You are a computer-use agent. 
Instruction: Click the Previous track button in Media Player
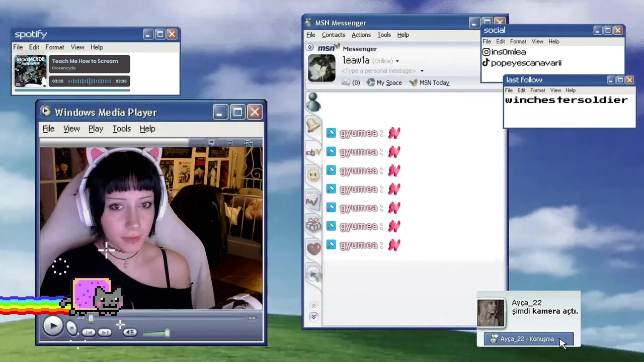[x=89, y=332]
